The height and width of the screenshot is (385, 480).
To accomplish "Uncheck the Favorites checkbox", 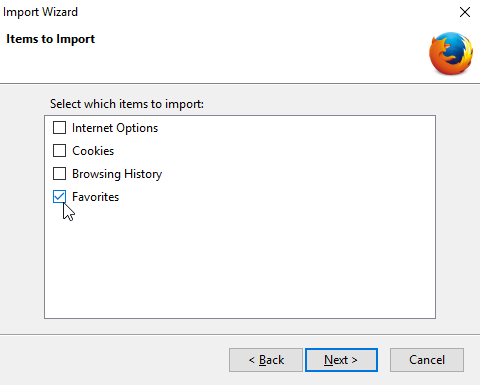I will (x=59, y=197).
